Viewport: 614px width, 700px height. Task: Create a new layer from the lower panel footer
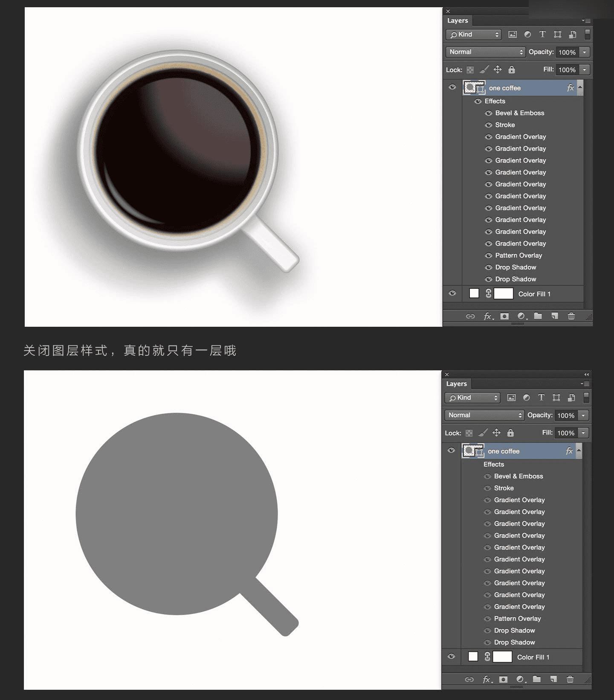(553, 679)
